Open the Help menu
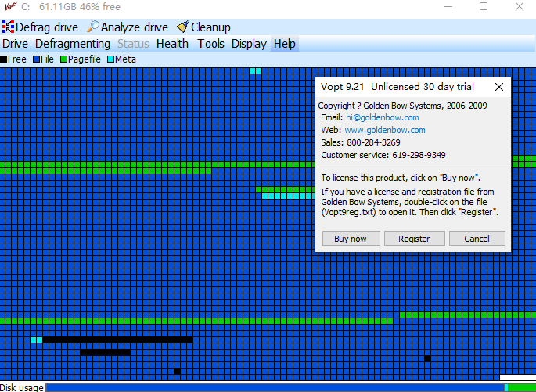Viewport: 536px width, 392px height. click(285, 44)
